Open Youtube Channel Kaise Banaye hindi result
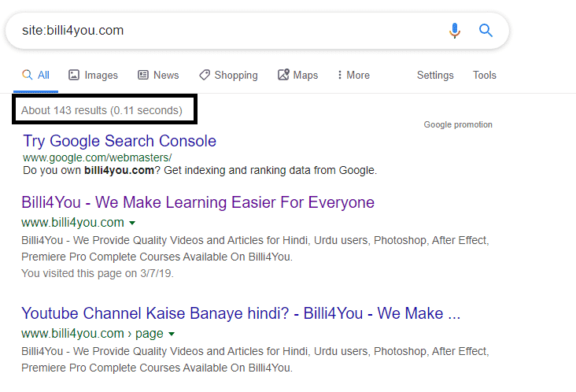 coord(241,313)
